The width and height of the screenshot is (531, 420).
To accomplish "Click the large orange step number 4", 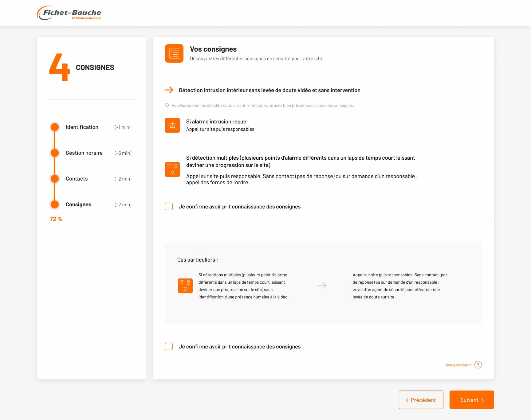I will point(60,67).
